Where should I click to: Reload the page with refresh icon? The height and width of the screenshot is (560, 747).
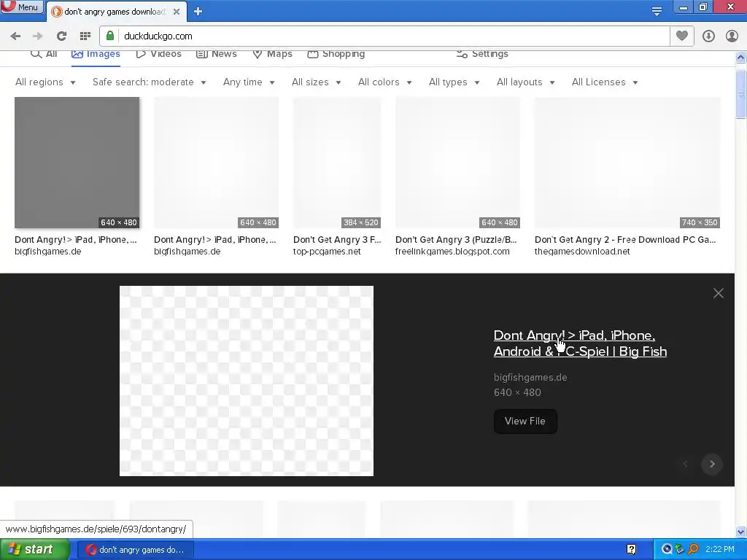pos(61,36)
